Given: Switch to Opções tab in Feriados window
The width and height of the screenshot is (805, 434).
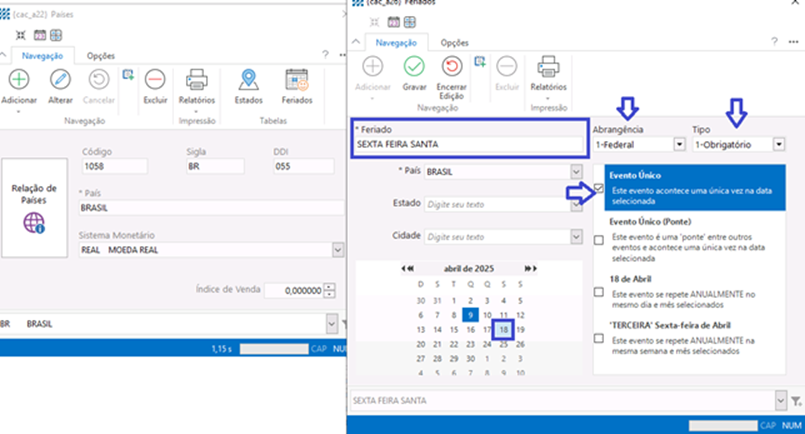Looking at the screenshot, I should [455, 42].
